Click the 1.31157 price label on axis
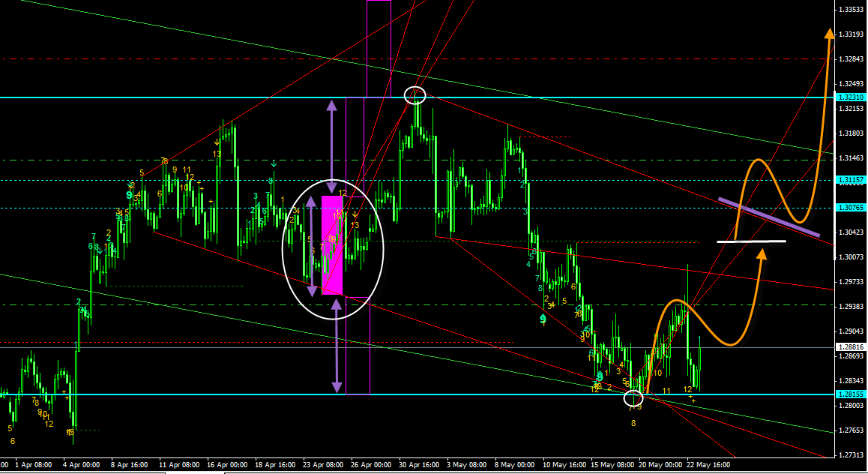Screen dimensions: 868x474 coord(850,180)
